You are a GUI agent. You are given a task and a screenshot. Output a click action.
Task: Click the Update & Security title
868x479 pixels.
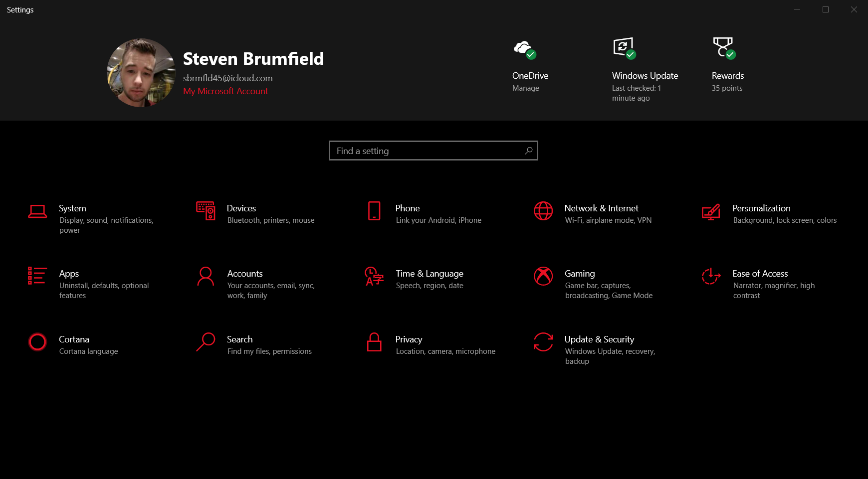pos(600,339)
